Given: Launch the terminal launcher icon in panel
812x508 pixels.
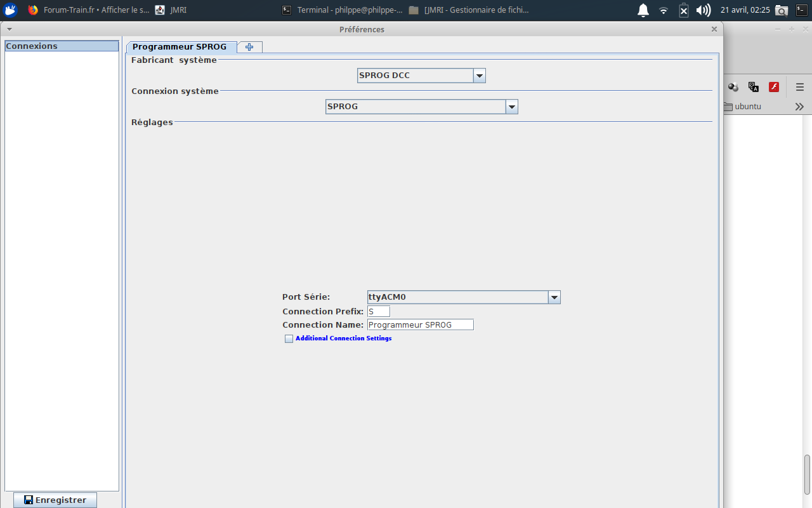Looking at the screenshot, I should [801, 10].
